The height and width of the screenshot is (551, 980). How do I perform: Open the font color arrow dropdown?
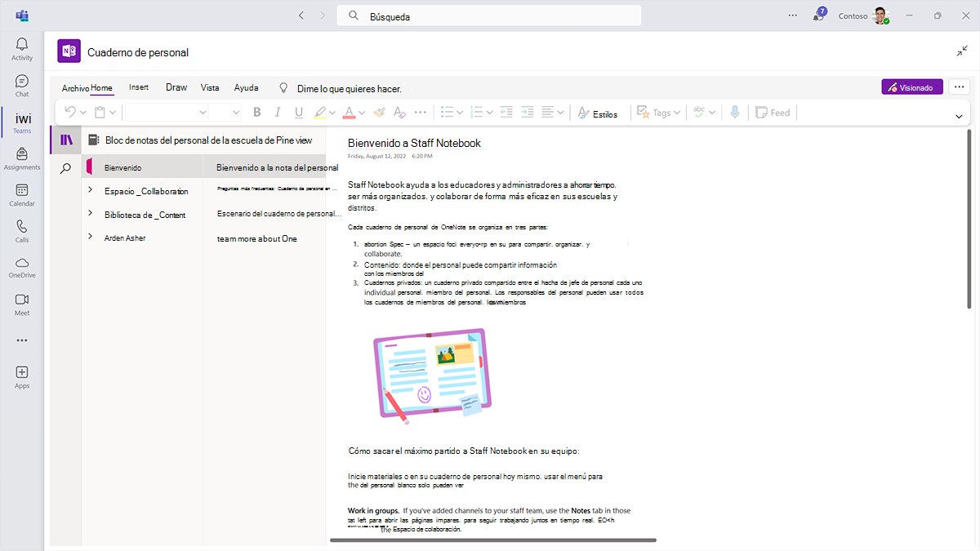(x=362, y=113)
